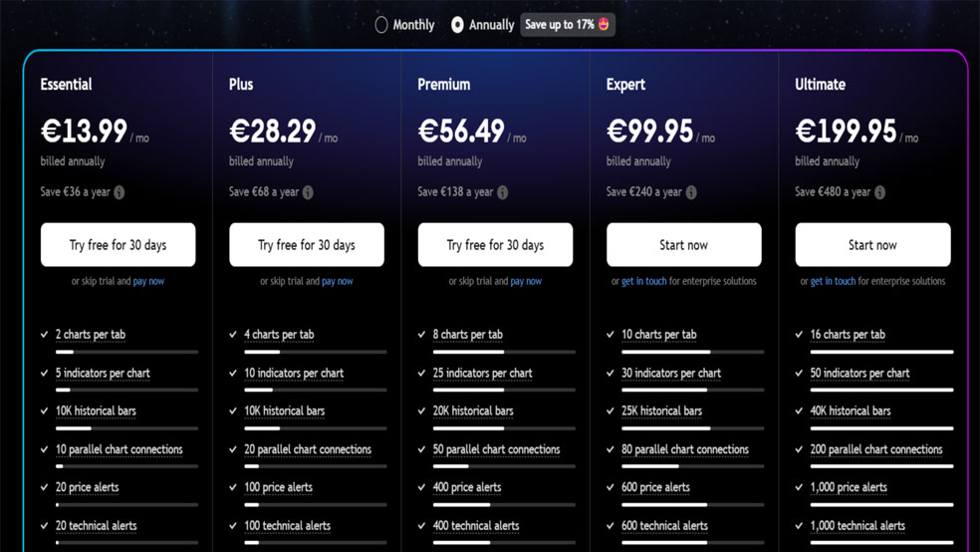The image size is (980, 552).
Task: Click the checkmark next to 16 charts per tab
Action: point(799,335)
